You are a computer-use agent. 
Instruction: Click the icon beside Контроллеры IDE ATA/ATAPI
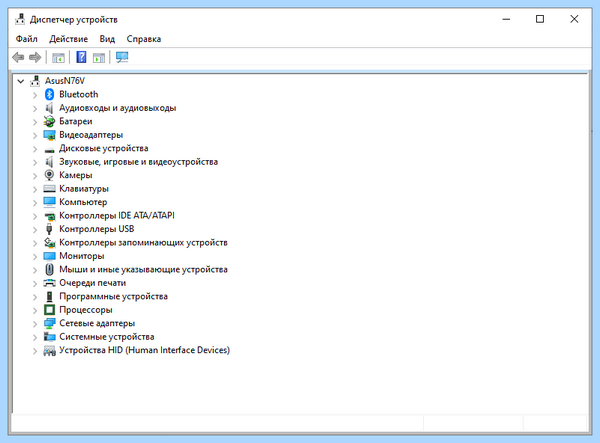[49, 216]
